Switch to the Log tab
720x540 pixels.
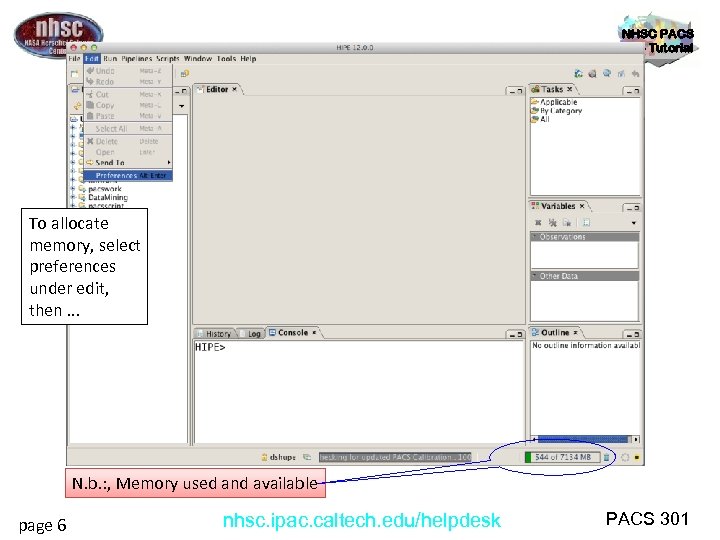251,334
